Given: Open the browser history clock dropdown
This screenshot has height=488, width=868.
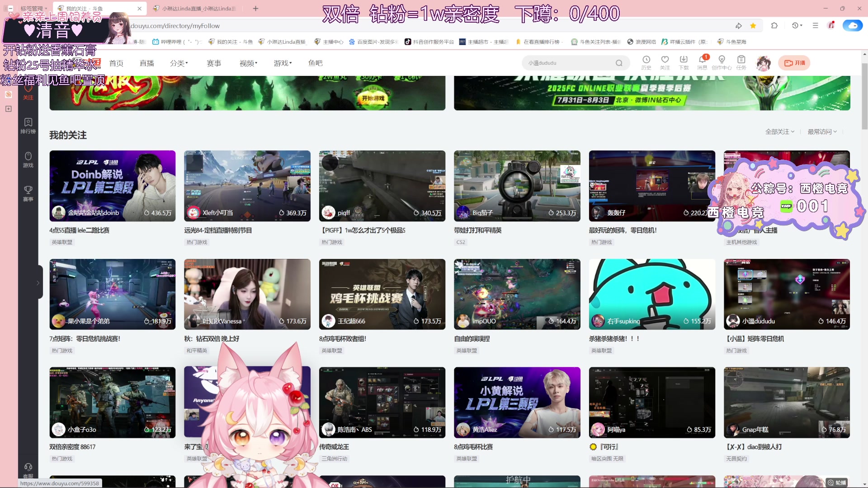Looking at the screenshot, I should [x=797, y=26].
